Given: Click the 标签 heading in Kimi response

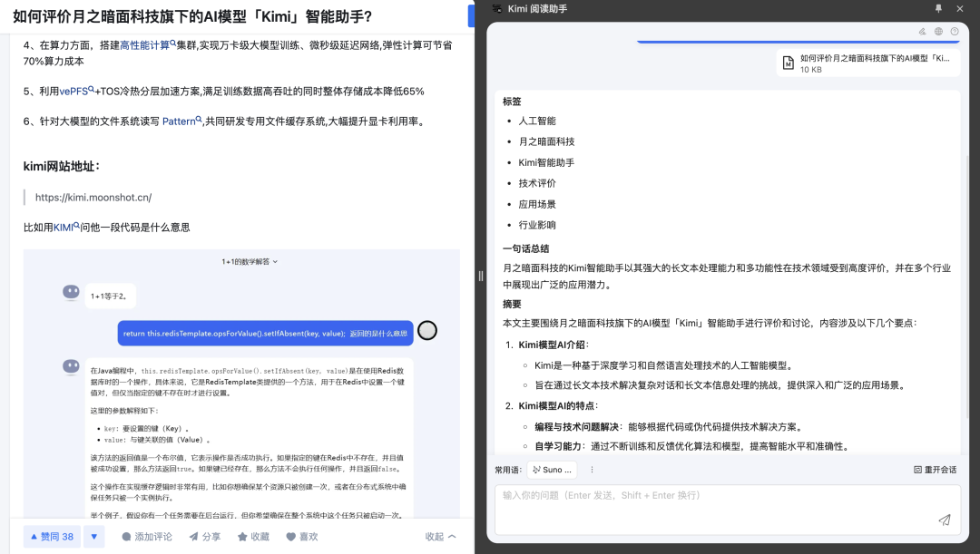Looking at the screenshot, I should pos(512,102).
